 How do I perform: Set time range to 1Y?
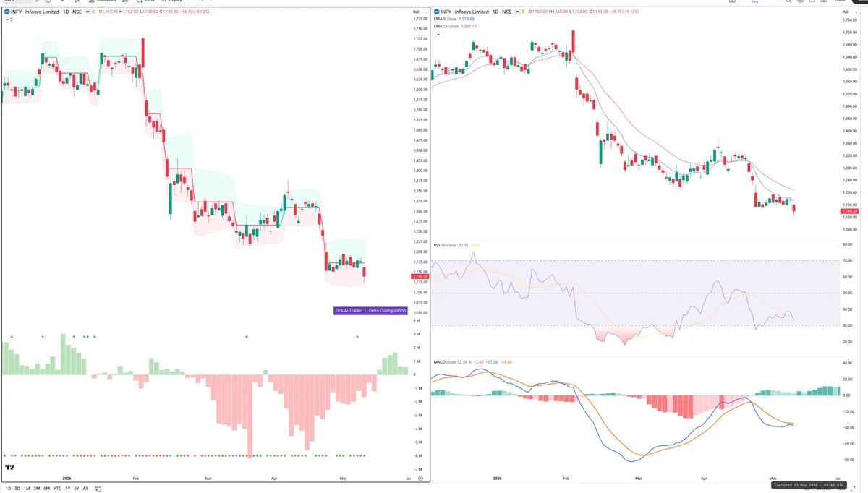68,489
